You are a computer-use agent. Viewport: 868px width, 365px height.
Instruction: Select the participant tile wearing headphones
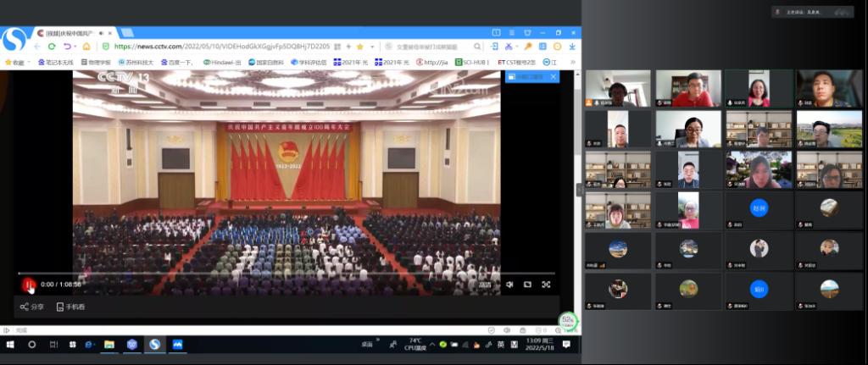pos(618,88)
